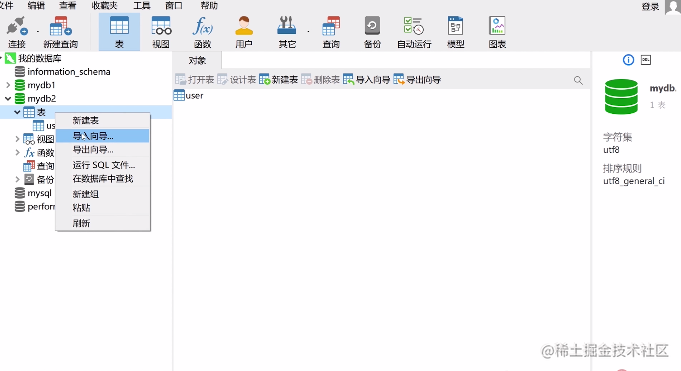Viewport: 681px width, 371px height.
Task: Click the search magnifier in object bar
Action: coord(578,80)
